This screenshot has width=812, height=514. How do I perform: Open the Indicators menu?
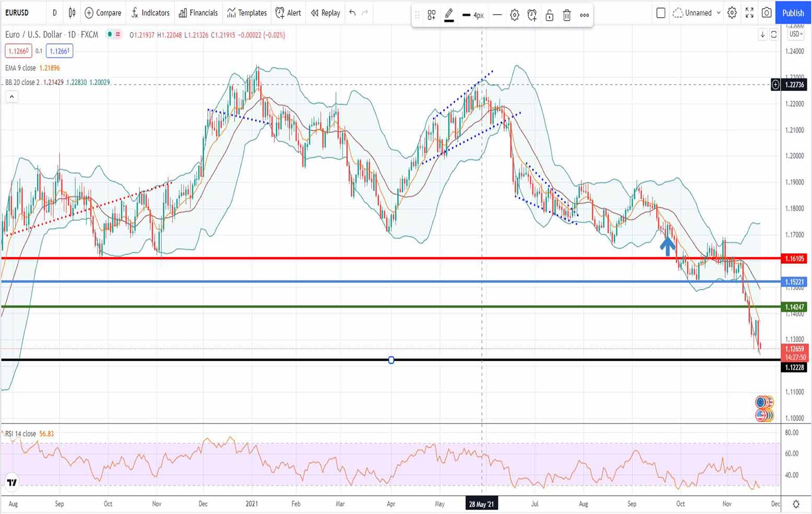tap(150, 13)
